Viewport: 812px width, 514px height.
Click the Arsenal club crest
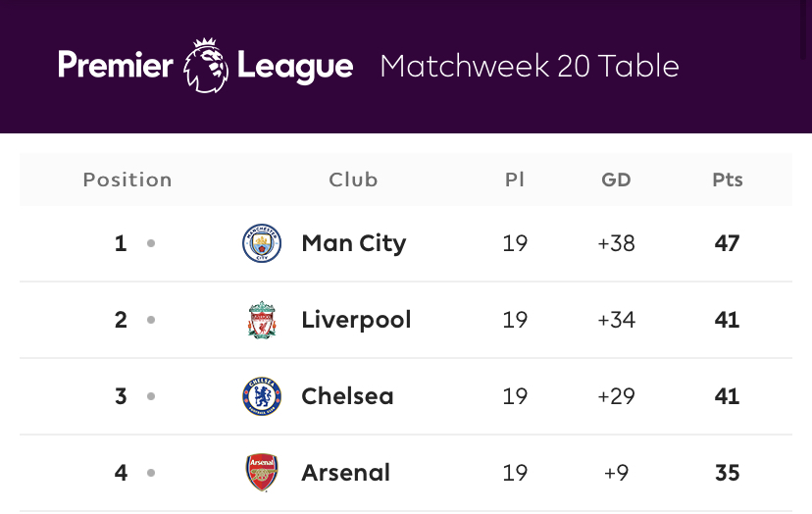coord(262,473)
